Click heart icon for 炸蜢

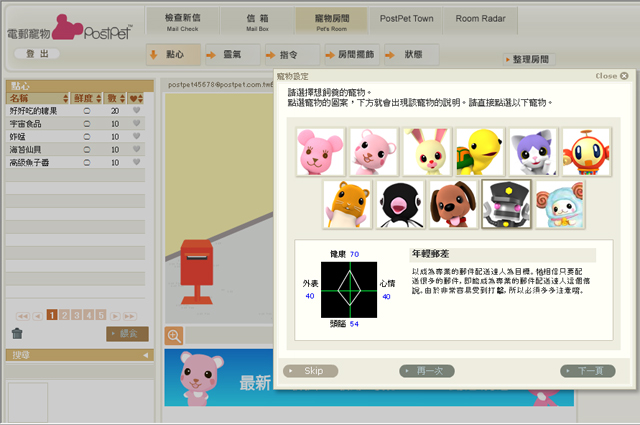click(137, 136)
